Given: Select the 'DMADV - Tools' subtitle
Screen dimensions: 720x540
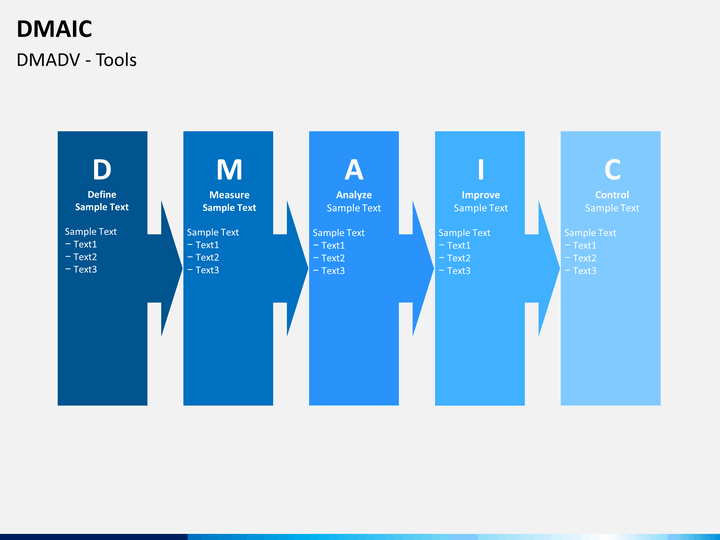Looking at the screenshot, I should (77, 60).
